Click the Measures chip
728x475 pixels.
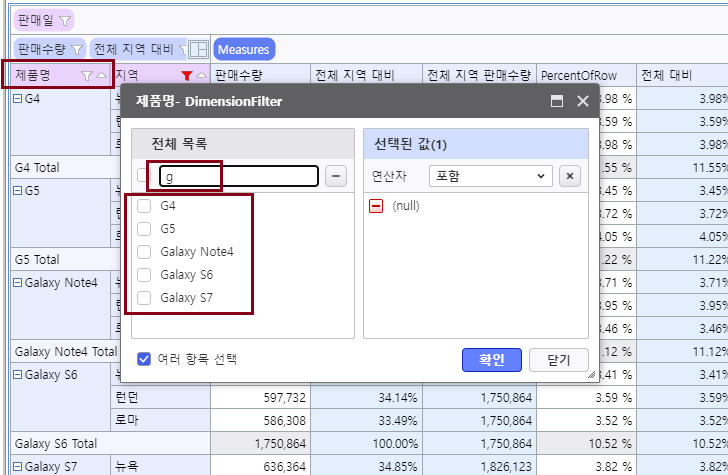pos(243,49)
